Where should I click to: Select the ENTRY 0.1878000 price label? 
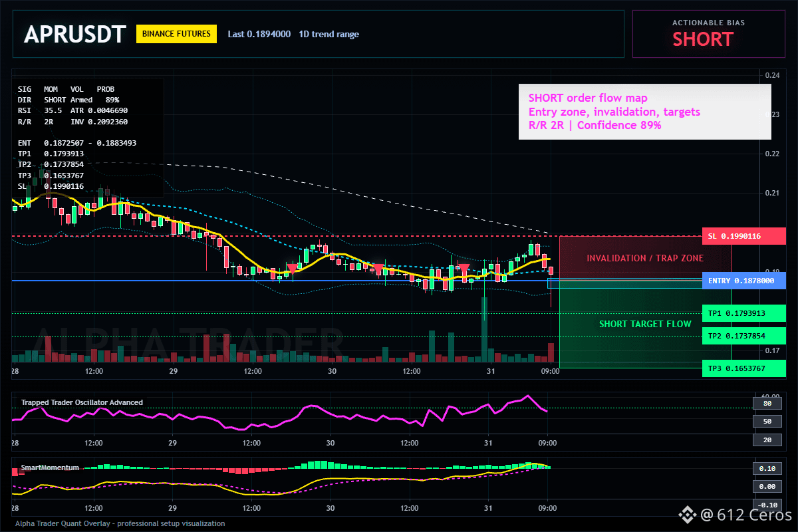[x=743, y=281]
